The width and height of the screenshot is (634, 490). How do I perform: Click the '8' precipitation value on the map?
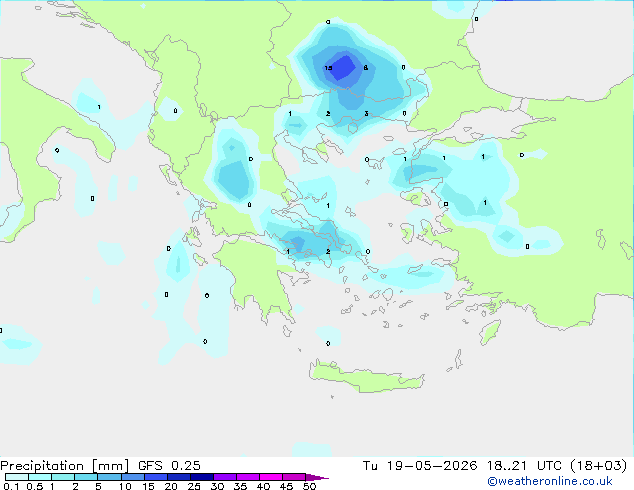click(x=366, y=68)
